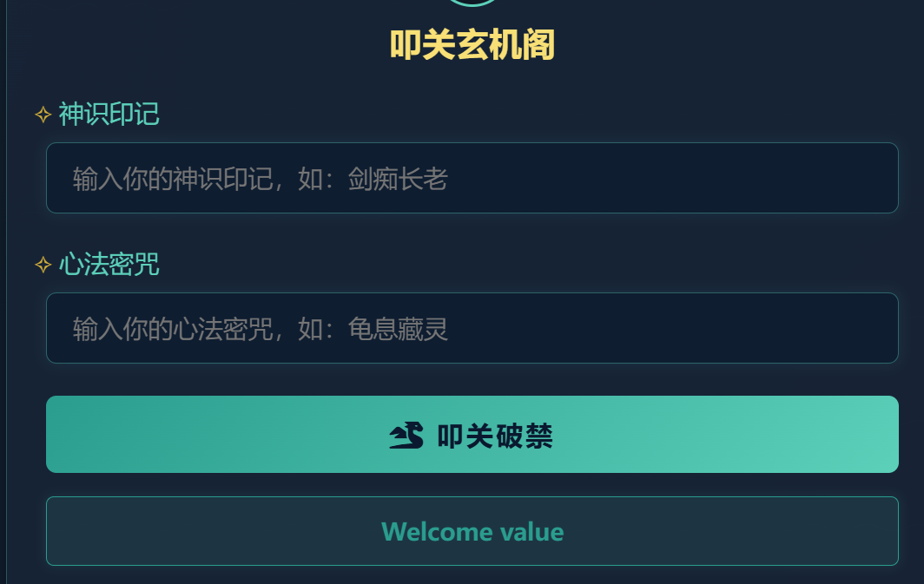This screenshot has width=924, height=584.
Task: Click the 心法密咒 field label
Action: pyautogui.click(x=109, y=265)
